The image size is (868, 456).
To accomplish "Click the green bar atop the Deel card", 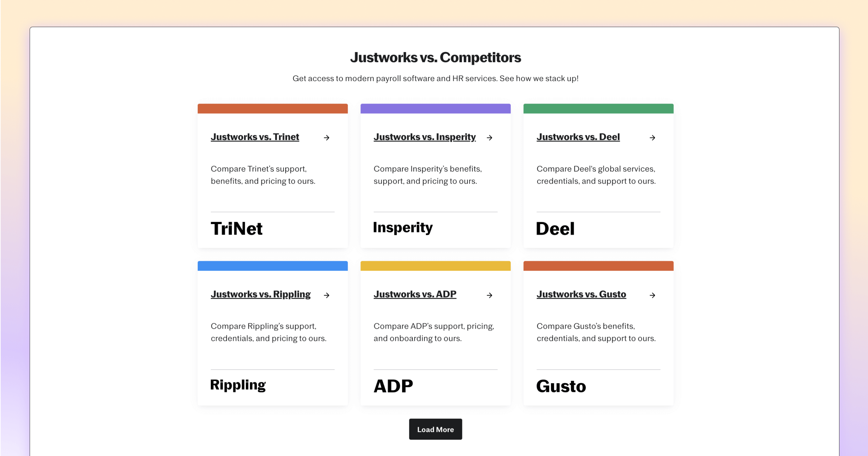I will pyautogui.click(x=598, y=108).
